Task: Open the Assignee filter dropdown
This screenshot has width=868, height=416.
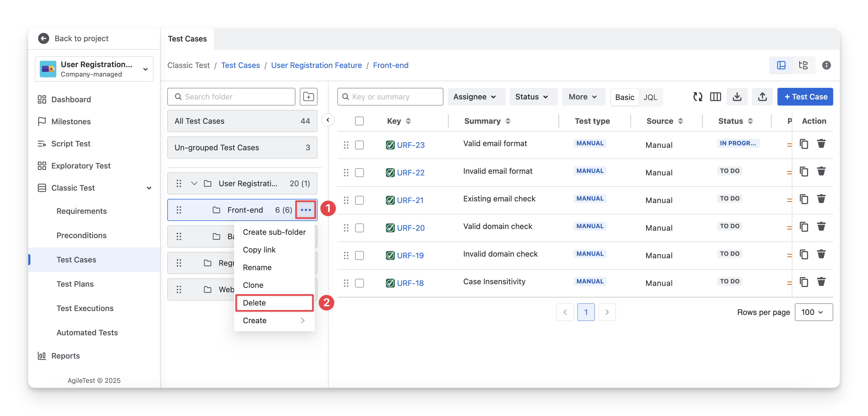Action: [475, 97]
